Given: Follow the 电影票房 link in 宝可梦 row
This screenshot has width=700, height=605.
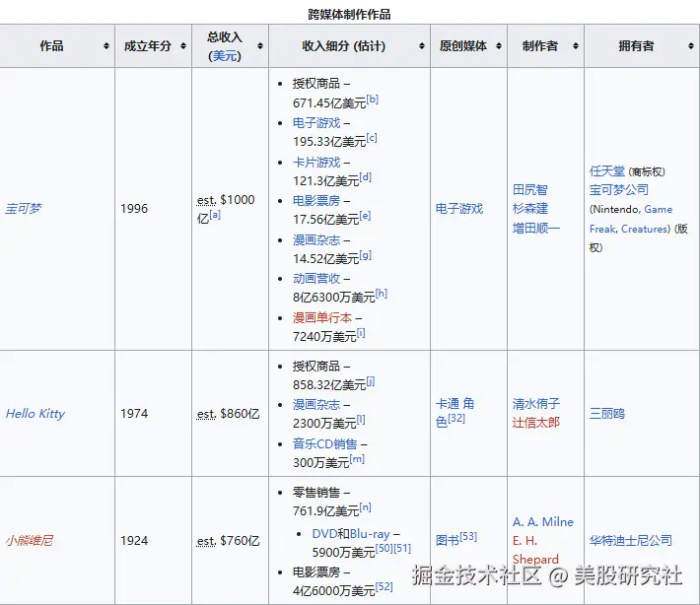Looking at the screenshot, I should coord(316,201).
